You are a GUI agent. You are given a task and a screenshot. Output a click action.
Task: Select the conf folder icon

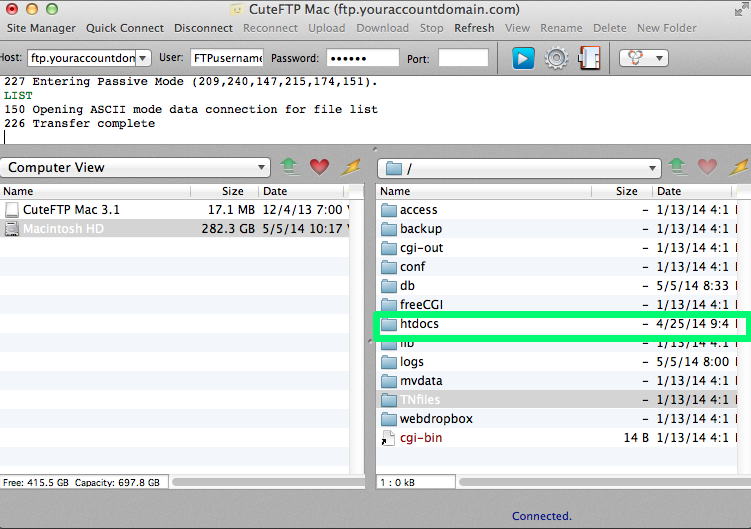pos(389,267)
